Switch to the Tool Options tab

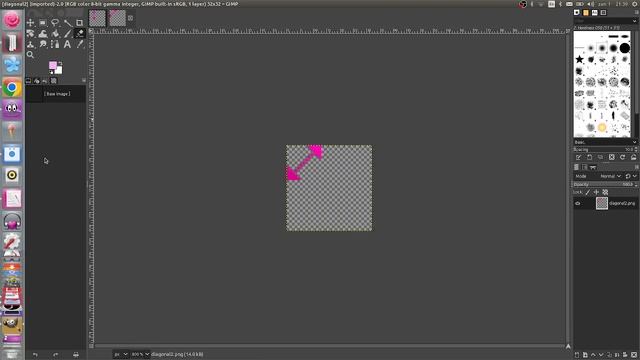coord(28,81)
